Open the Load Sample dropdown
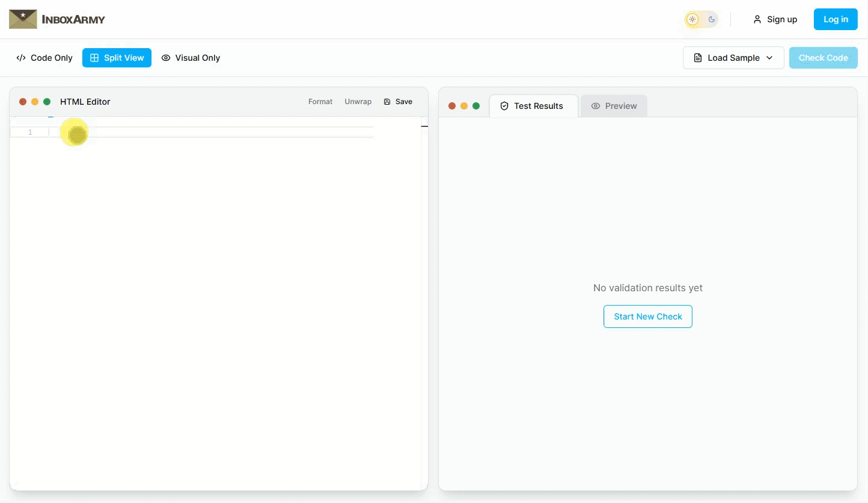 pyautogui.click(x=733, y=58)
